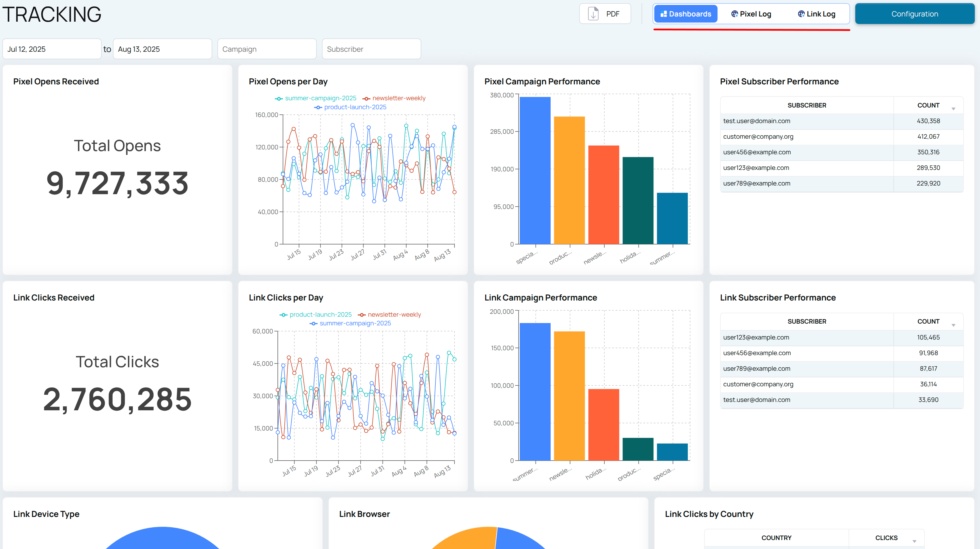Select user789@example.com row with 229,920
980x549 pixels.
[x=841, y=183]
